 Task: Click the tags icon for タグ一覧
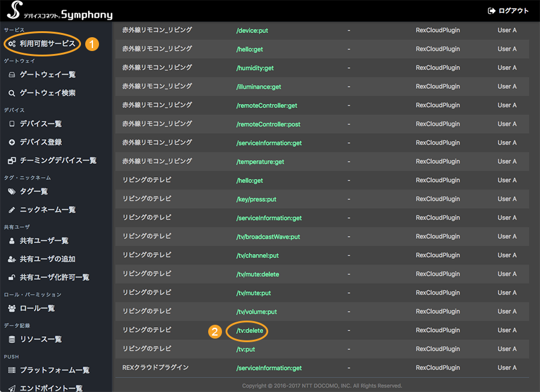(x=12, y=191)
